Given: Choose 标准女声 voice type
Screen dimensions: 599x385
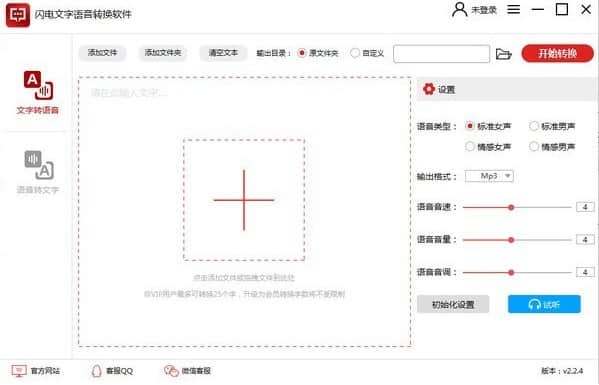Looking at the screenshot, I should 470,126.
